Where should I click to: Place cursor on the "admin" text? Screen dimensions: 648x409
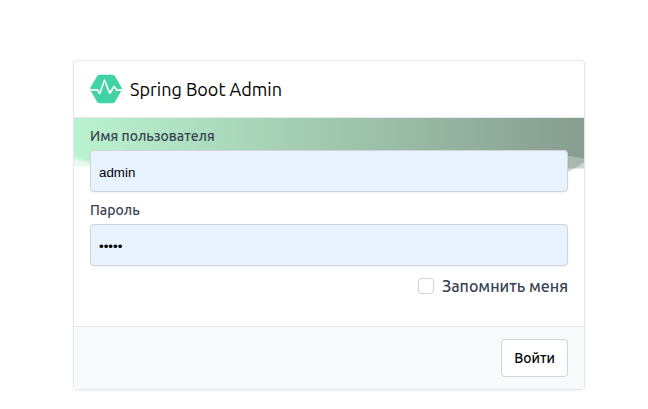click(x=117, y=172)
